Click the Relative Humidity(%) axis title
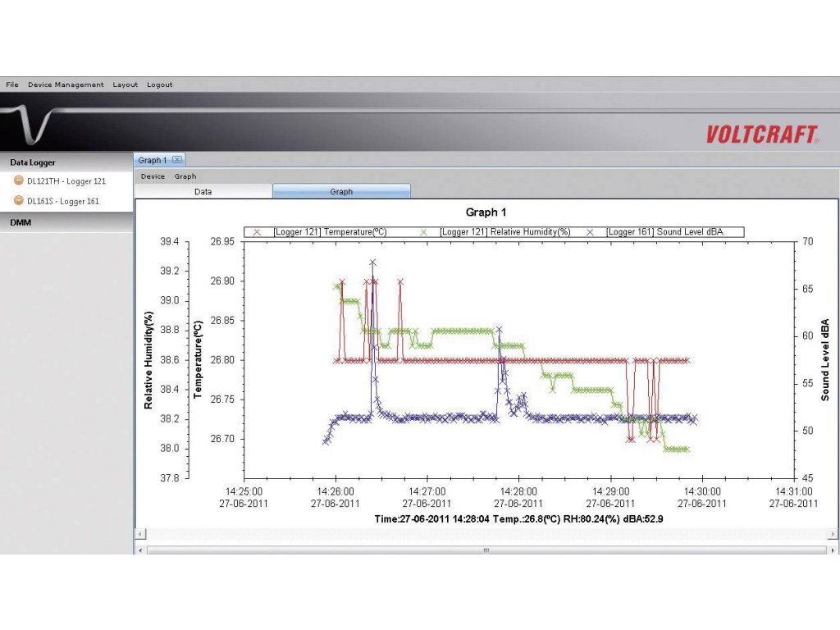Image resolution: width=840 pixels, height=630 pixels. pos(148,360)
